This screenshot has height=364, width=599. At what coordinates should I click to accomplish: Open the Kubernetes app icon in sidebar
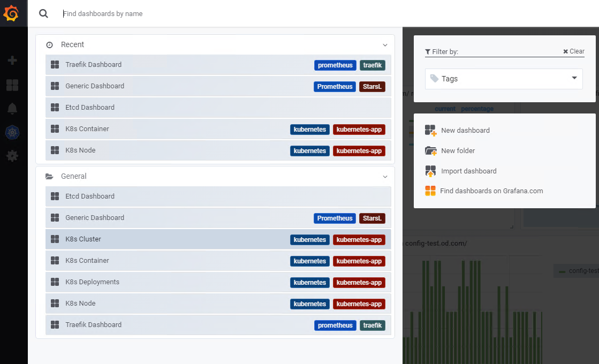(12, 133)
